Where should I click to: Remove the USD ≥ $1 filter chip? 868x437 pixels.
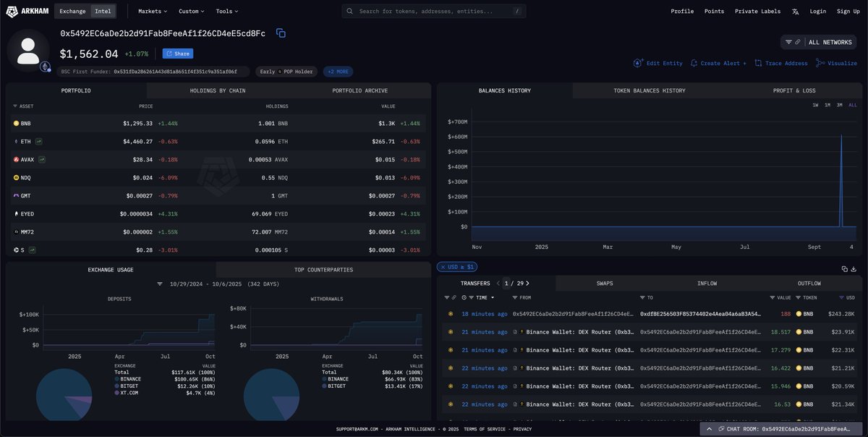(x=442, y=267)
